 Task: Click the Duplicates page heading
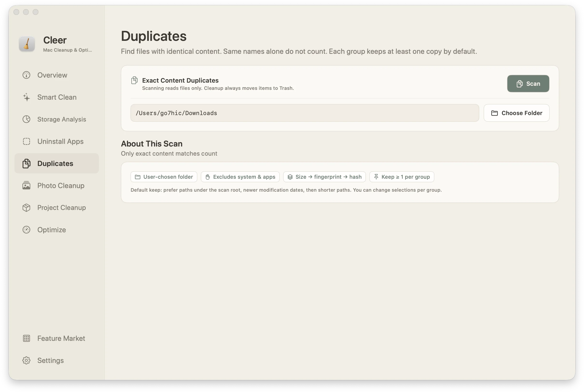click(x=154, y=36)
